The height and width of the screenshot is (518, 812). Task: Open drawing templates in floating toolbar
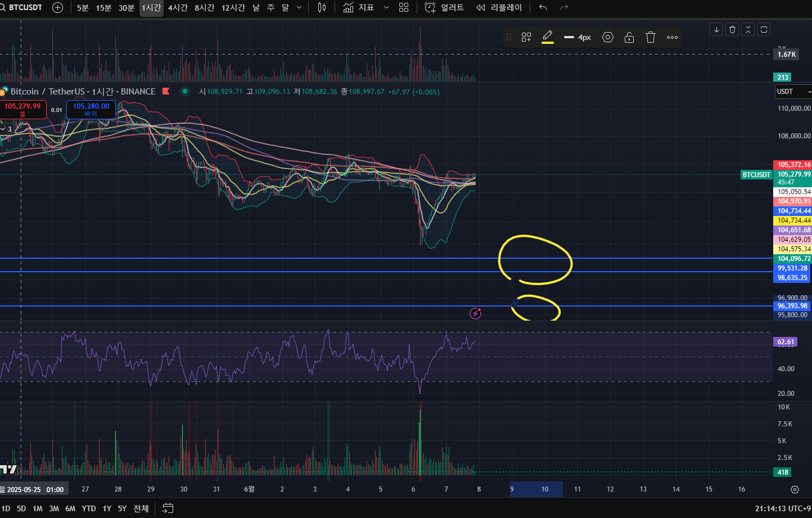[526, 37]
